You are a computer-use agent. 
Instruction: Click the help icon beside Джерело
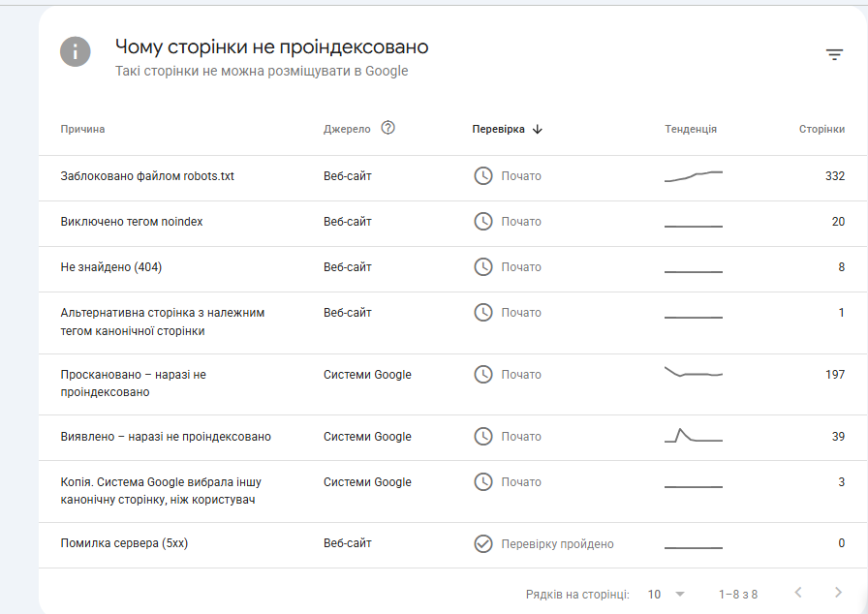point(388,128)
